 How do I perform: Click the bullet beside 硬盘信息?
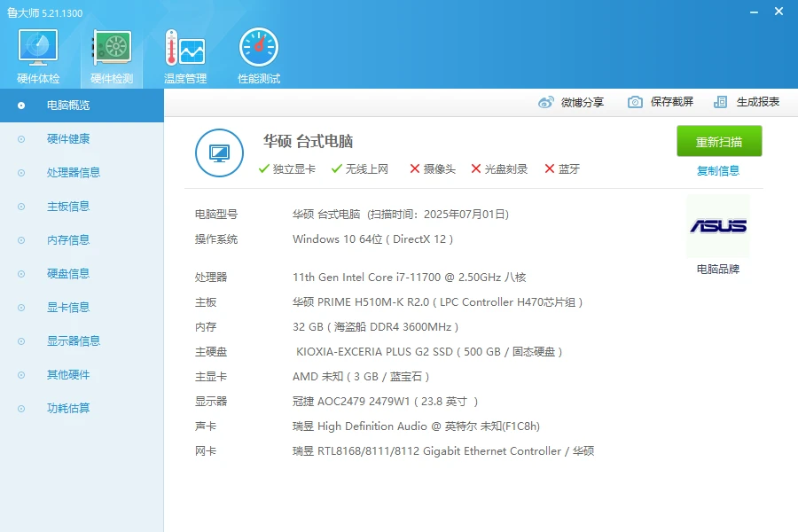point(21,273)
